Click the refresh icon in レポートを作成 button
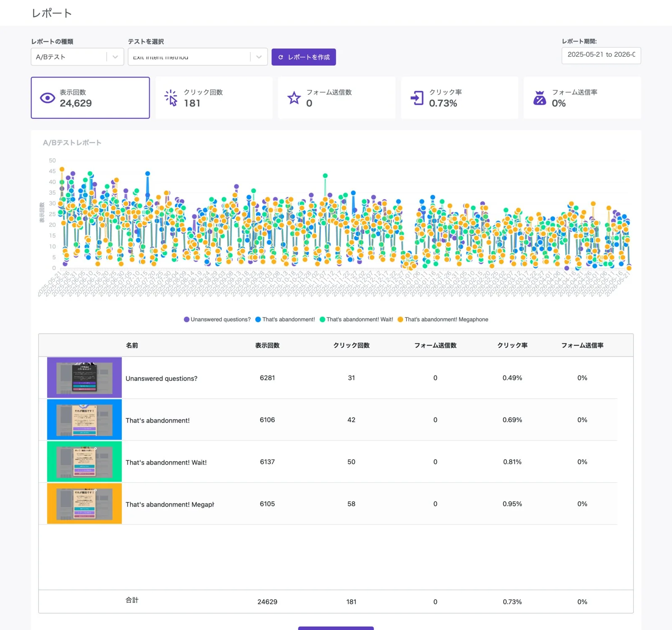The image size is (672, 630). (x=281, y=57)
